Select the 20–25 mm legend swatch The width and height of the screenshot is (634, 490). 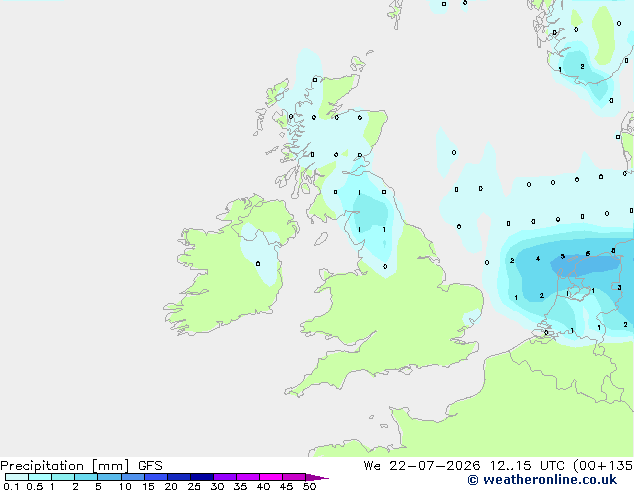pyautogui.click(x=179, y=477)
